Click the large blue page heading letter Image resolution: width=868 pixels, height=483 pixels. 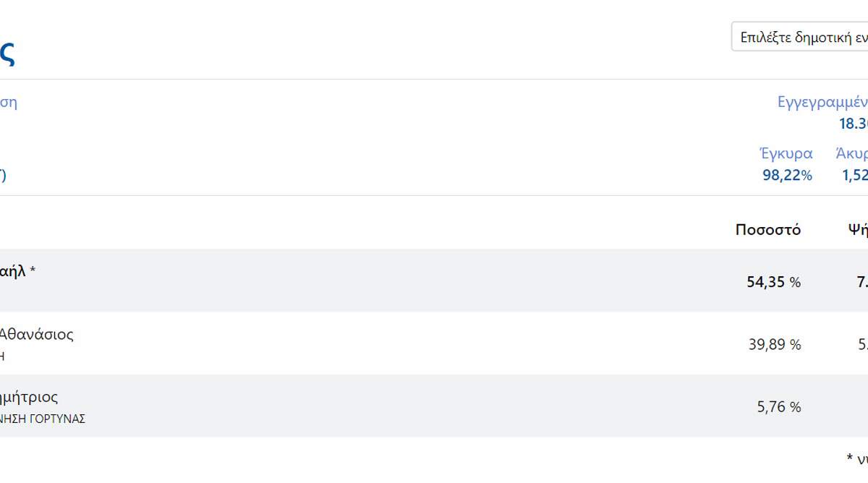click(x=7, y=54)
